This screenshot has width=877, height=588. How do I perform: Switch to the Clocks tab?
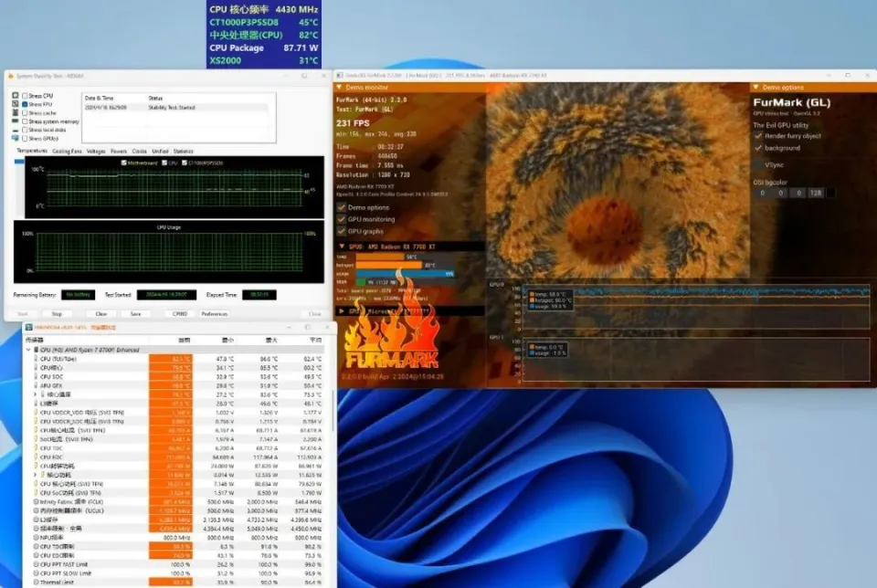(x=139, y=151)
